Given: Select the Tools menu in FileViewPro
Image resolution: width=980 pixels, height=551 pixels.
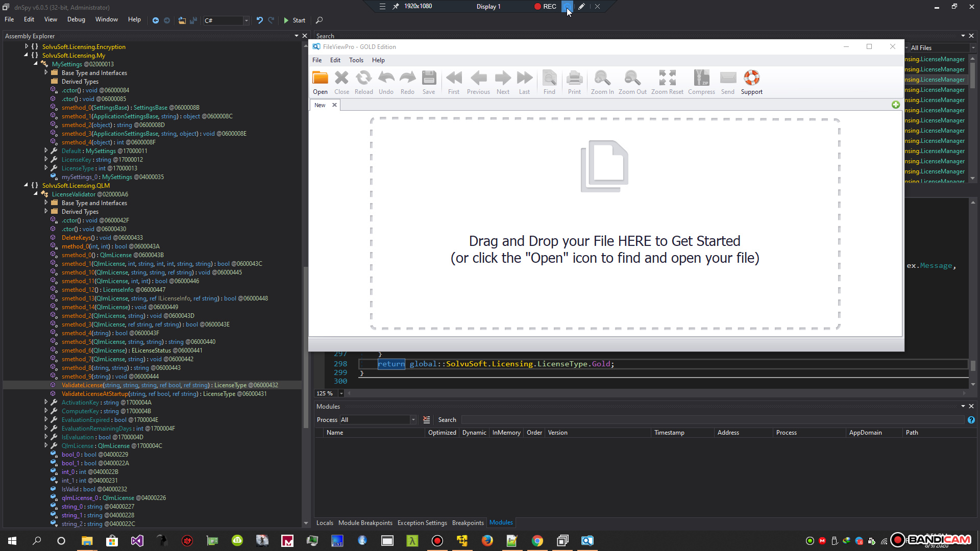Looking at the screenshot, I should click(x=356, y=60).
